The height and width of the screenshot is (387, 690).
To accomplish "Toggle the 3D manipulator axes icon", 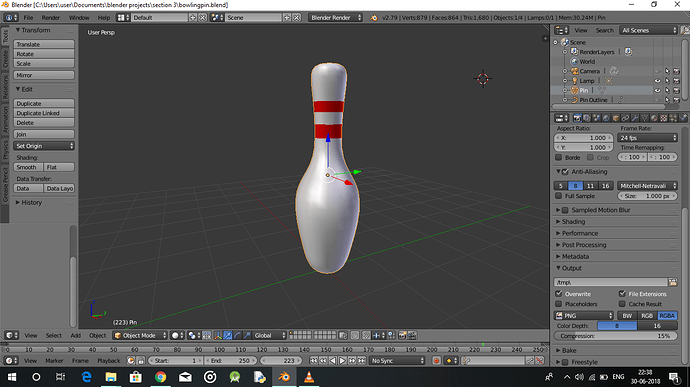I will (218, 335).
